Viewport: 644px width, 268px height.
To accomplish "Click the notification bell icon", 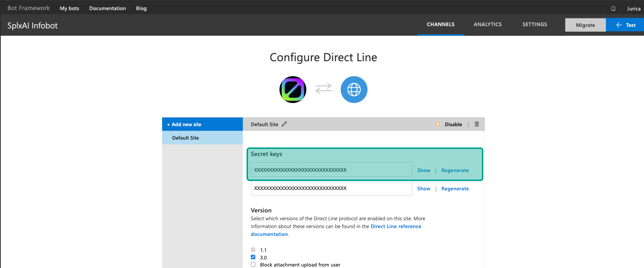I will pos(613,9).
